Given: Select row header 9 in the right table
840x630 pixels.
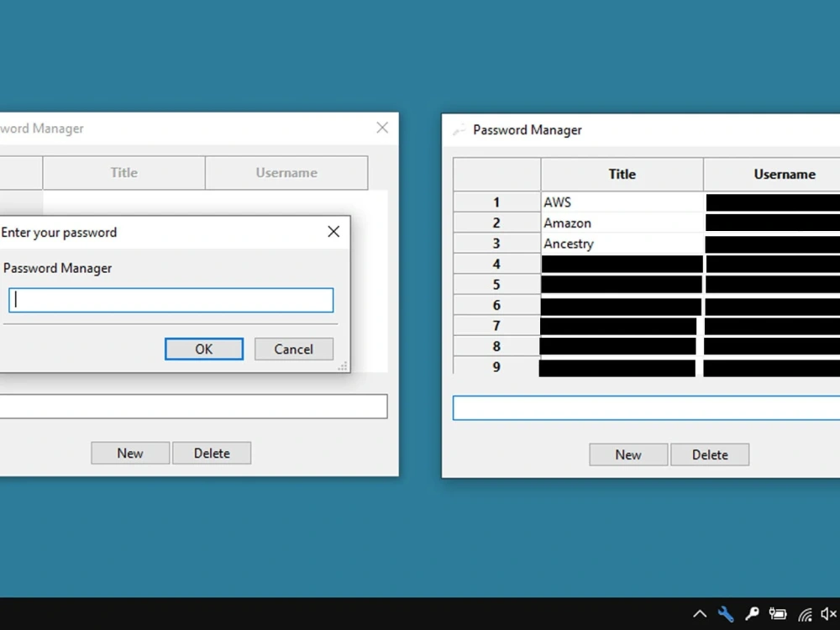Looking at the screenshot, I should (496, 367).
